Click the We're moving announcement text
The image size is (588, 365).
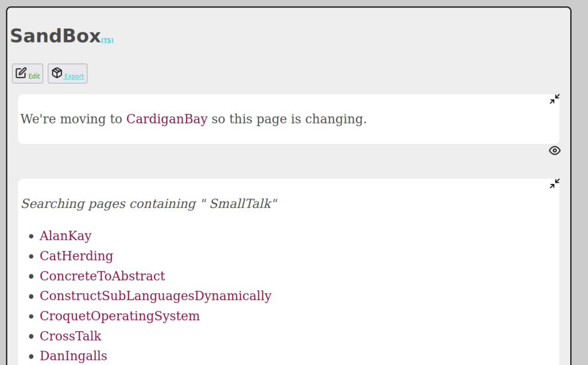(194, 119)
